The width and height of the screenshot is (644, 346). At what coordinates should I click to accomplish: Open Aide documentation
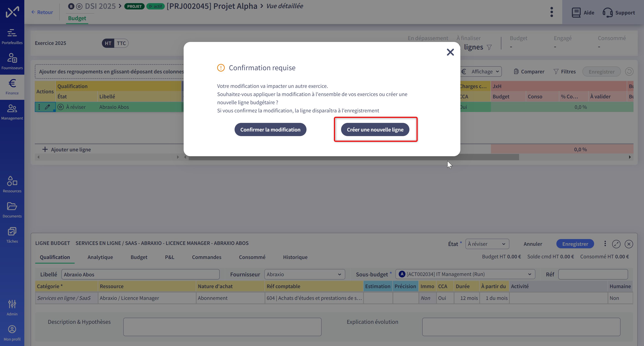point(583,13)
